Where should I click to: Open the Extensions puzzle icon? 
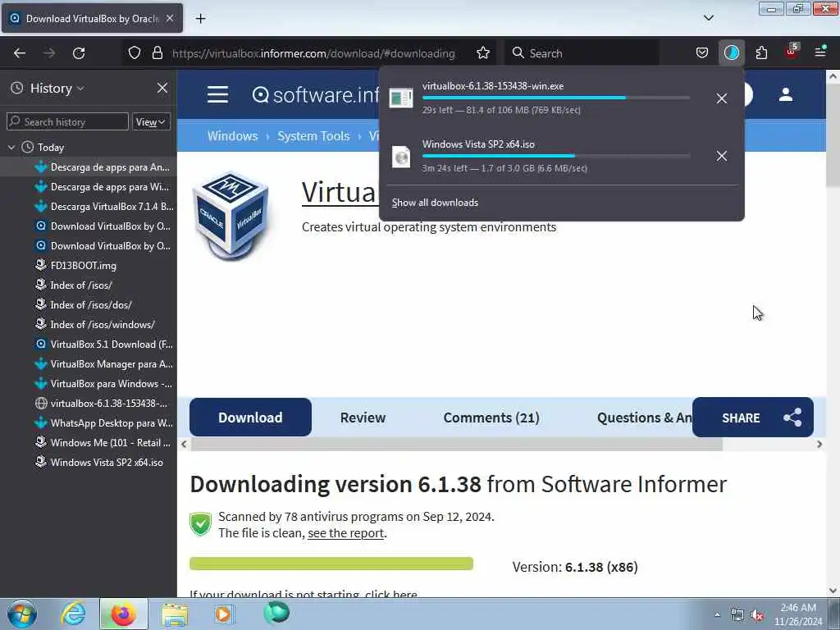point(761,53)
